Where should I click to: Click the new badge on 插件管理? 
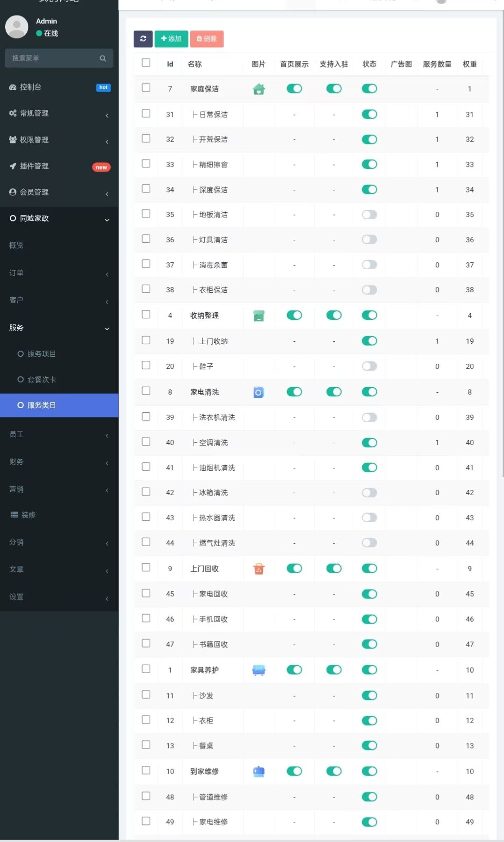coord(101,167)
